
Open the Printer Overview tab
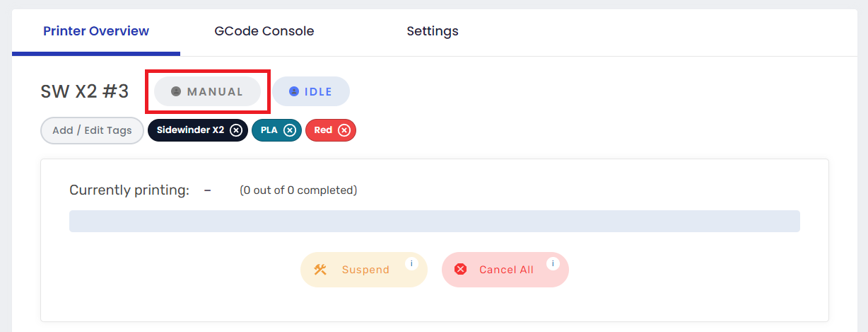[x=96, y=31]
